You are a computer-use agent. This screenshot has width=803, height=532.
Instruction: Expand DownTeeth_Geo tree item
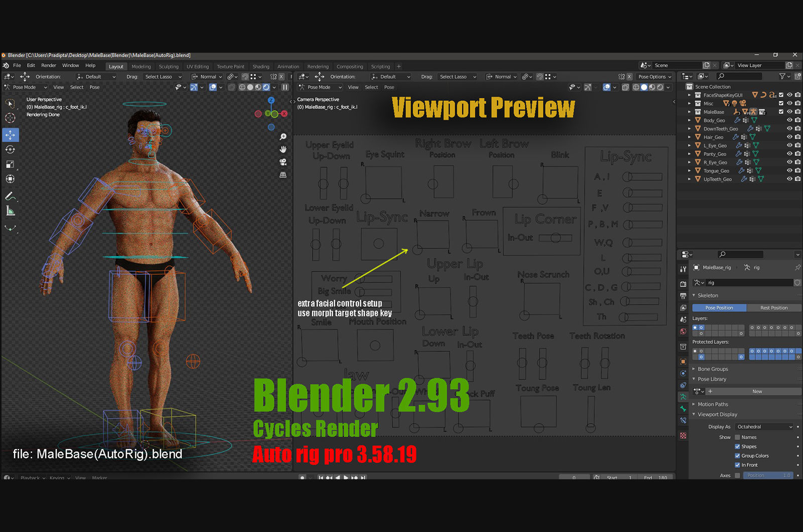[689, 128]
